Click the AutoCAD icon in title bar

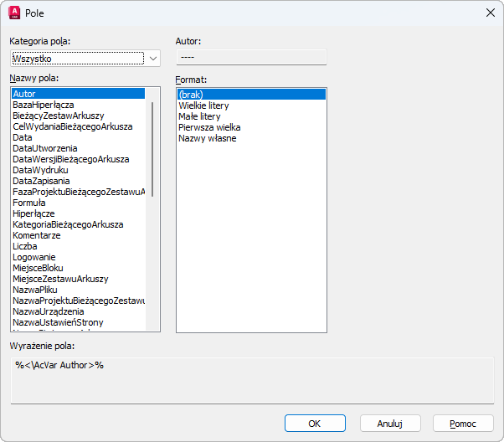[x=14, y=13]
